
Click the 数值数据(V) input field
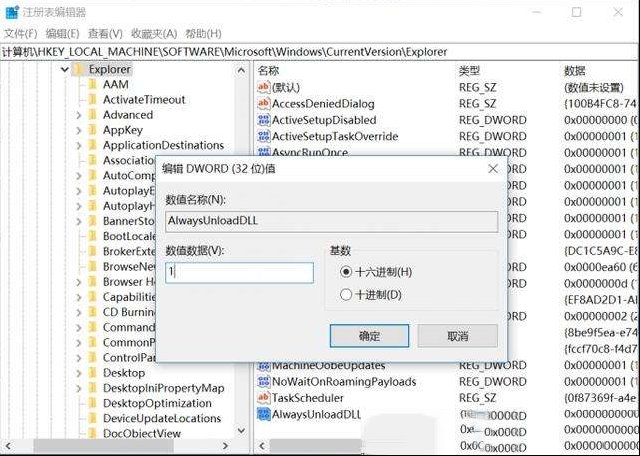240,273
